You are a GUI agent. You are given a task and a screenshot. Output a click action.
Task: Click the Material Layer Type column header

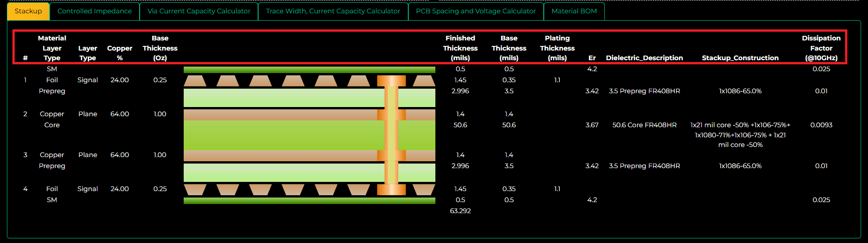tap(52, 48)
